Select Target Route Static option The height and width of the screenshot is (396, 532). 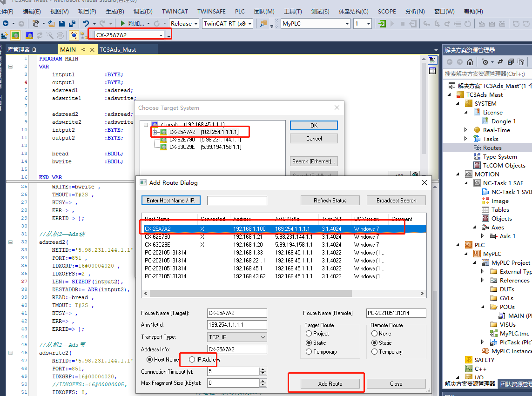point(309,343)
